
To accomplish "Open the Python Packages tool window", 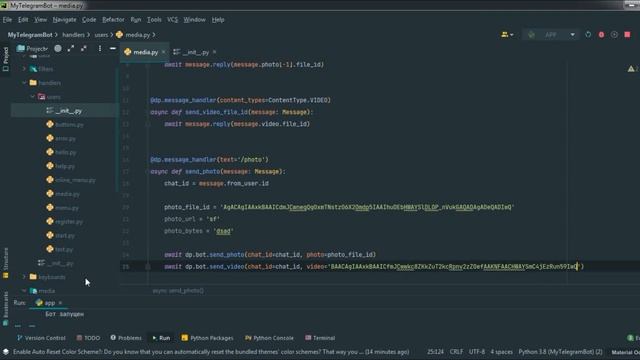I will point(207,338).
